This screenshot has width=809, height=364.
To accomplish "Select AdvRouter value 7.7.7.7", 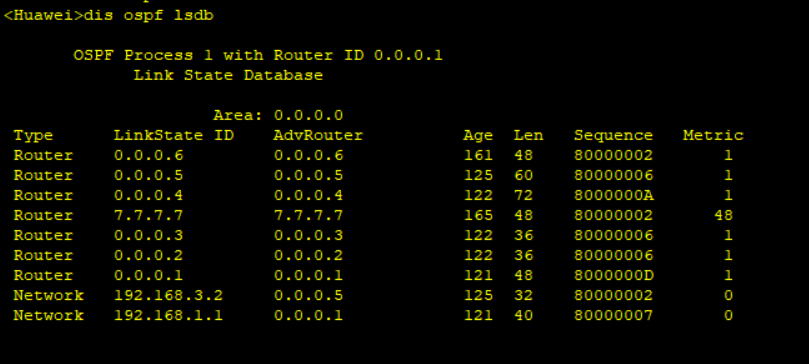I will 309,216.
